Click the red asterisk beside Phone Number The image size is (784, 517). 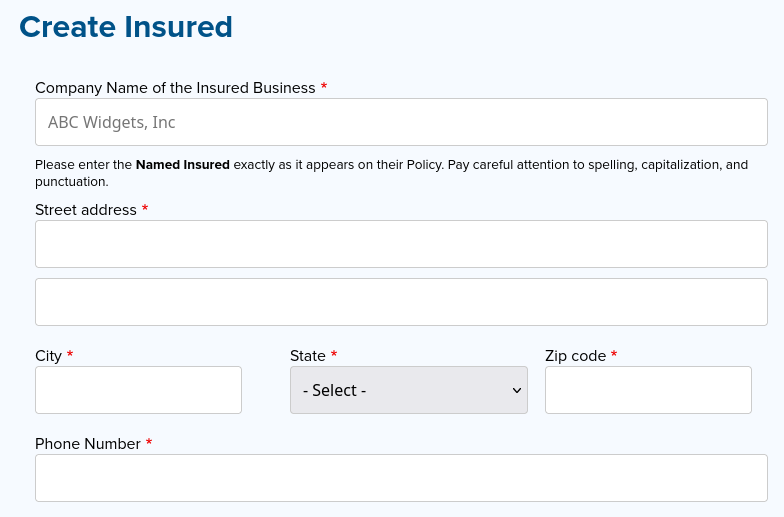(x=149, y=443)
